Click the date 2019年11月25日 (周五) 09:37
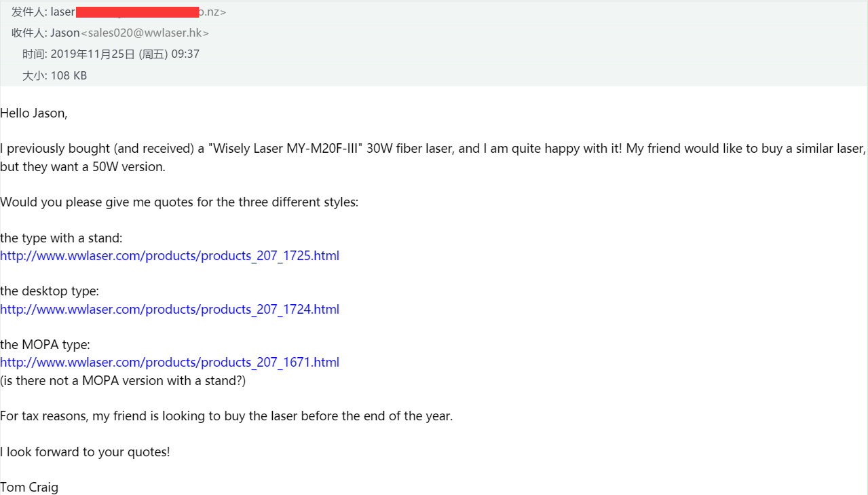The height and width of the screenshot is (495, 868). (125, 54)
